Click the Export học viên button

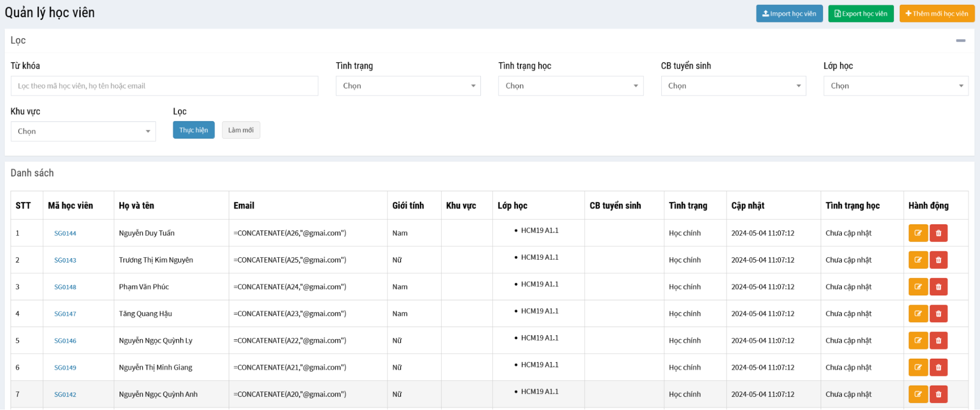pos(860,14)
